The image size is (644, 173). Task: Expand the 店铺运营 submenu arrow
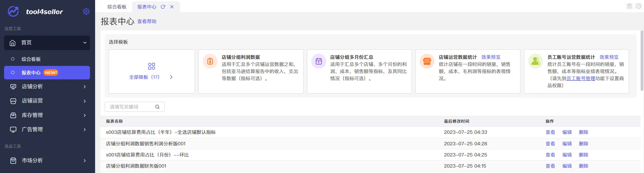pos(85,101)
